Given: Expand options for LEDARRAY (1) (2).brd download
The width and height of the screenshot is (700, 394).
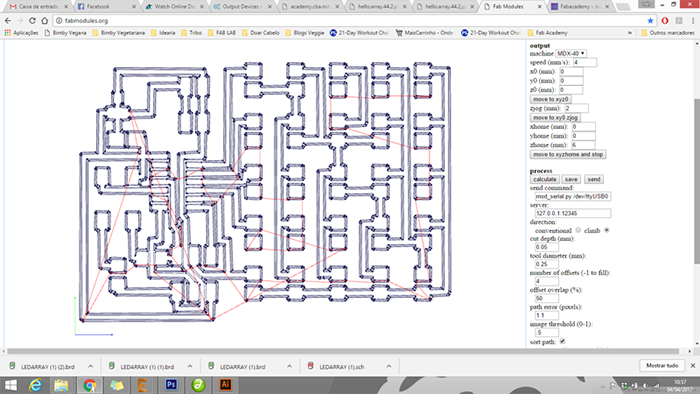Looking at the screenshot, I should coord(91,366).
